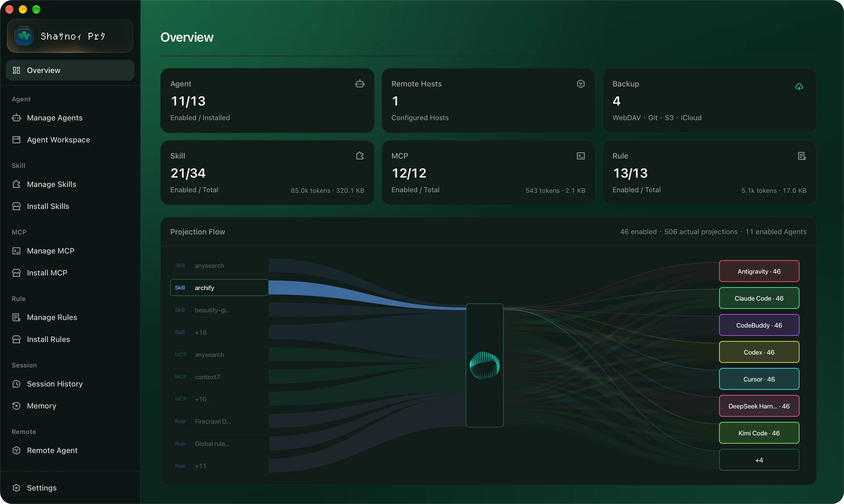Viewport: 844px width, 504px height.
Task: Click the terminal icon on MCP card
Action: point(581,156)
